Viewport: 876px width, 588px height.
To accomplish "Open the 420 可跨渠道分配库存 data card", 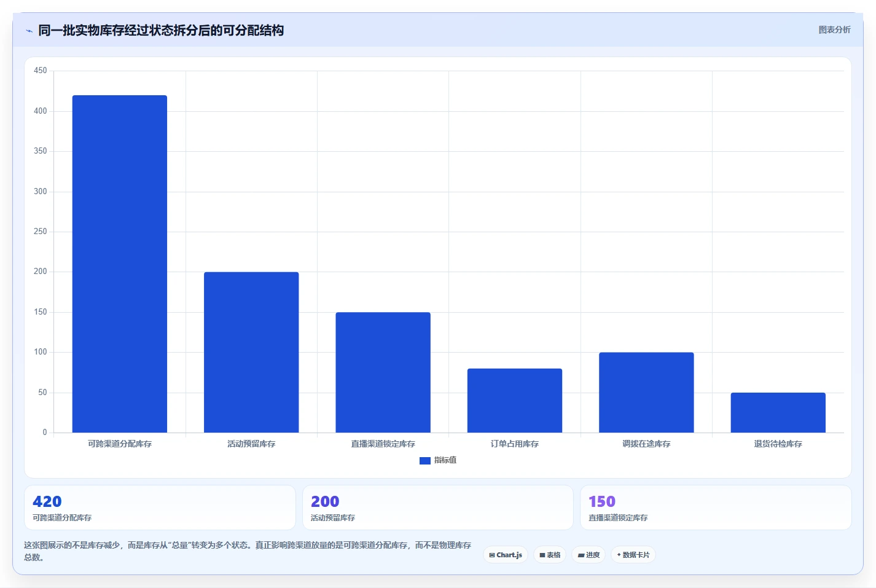I will point(160,508).
